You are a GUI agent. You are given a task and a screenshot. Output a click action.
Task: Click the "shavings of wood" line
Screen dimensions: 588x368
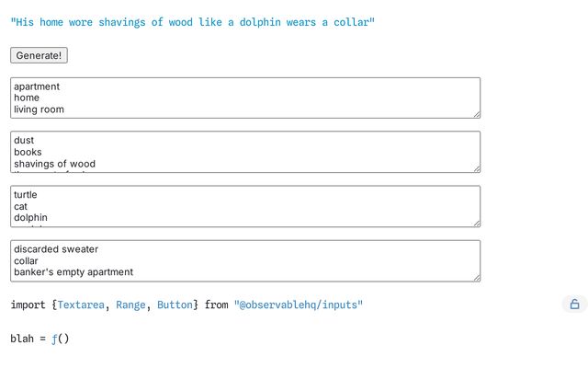tap(54, 164)
